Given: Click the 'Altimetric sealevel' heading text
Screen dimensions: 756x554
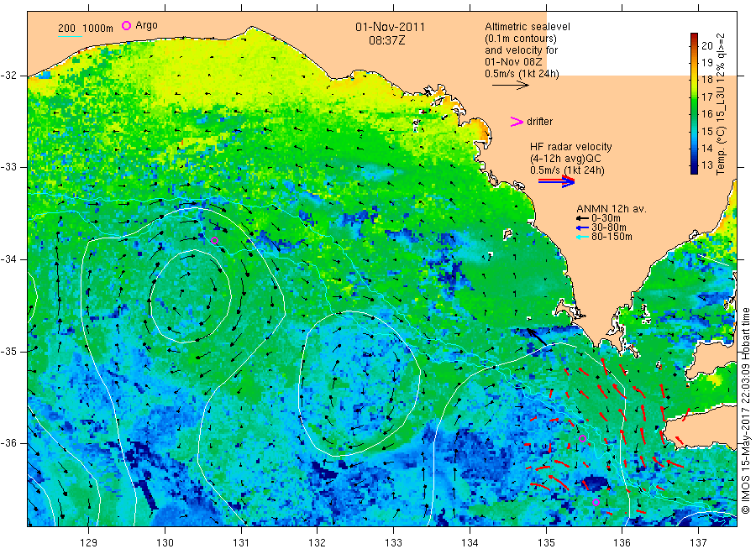Looking at the screenshot, I should click(528, 27).
